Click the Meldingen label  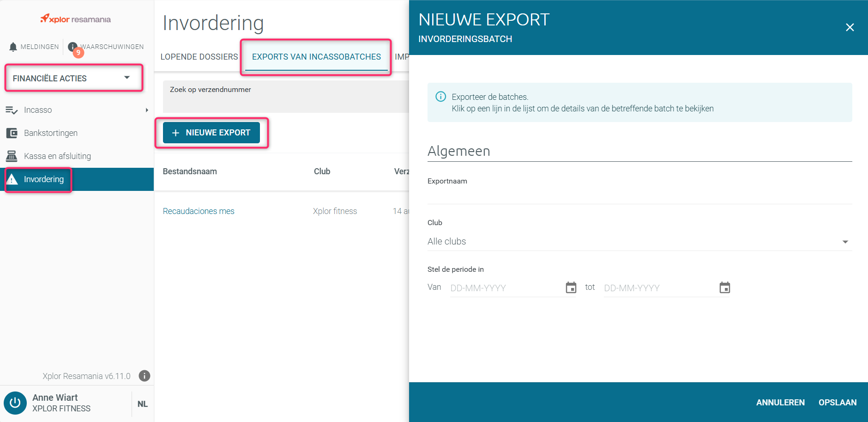tap(40, 47)
